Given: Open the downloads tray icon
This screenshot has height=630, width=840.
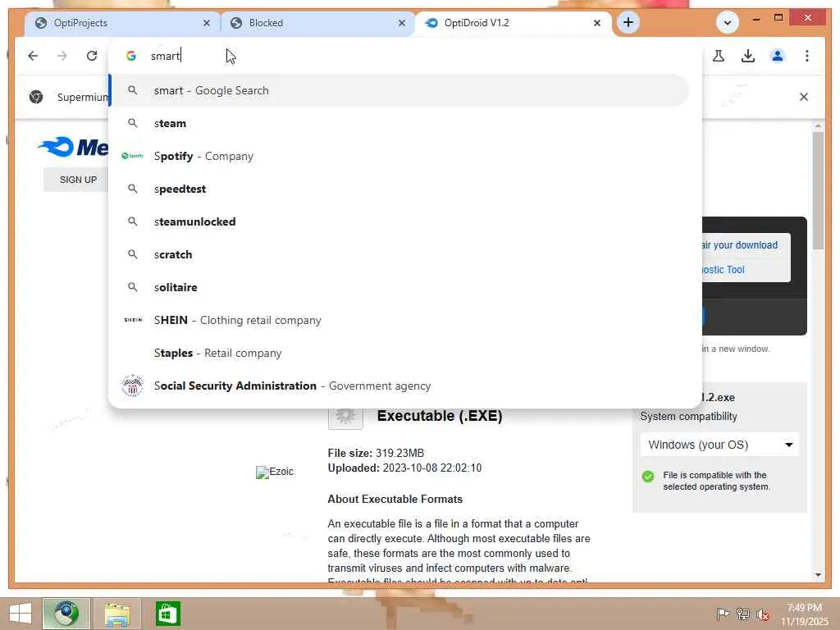Looking at the screenshot, I should [748, 56].
